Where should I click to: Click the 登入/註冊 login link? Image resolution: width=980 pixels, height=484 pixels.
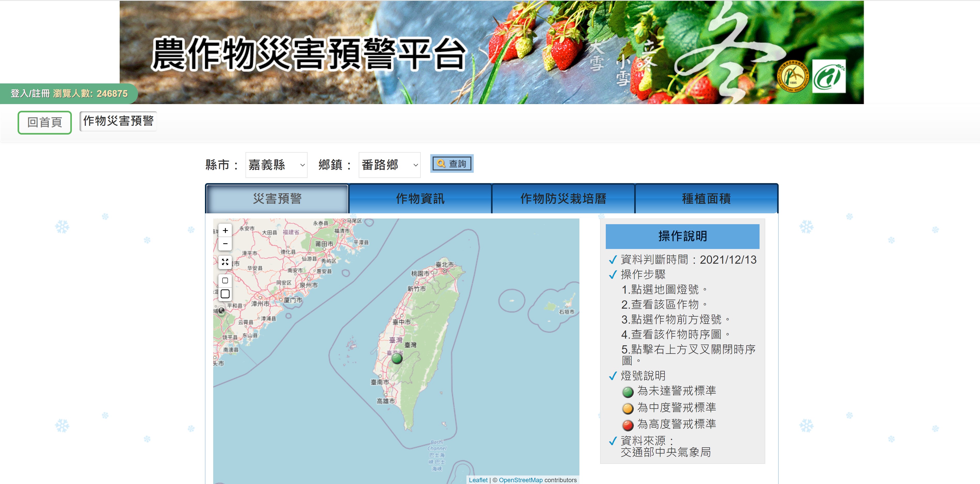pos(30,93)
